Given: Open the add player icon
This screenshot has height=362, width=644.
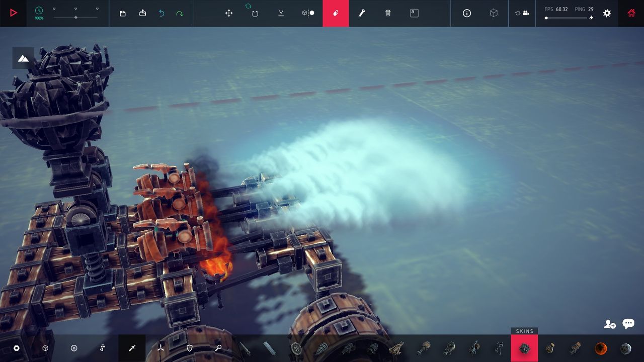Looking at the screenshot, I should point(610,324).
